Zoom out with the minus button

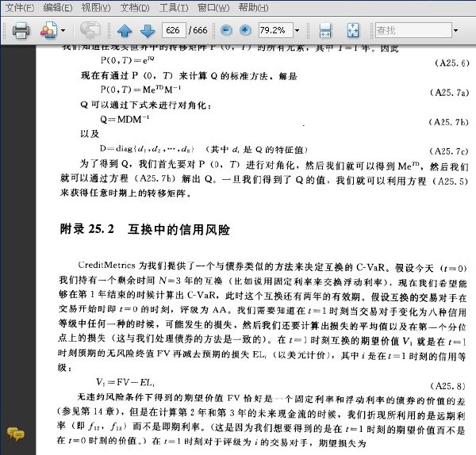pyautogui.click(x=226, y=30)
